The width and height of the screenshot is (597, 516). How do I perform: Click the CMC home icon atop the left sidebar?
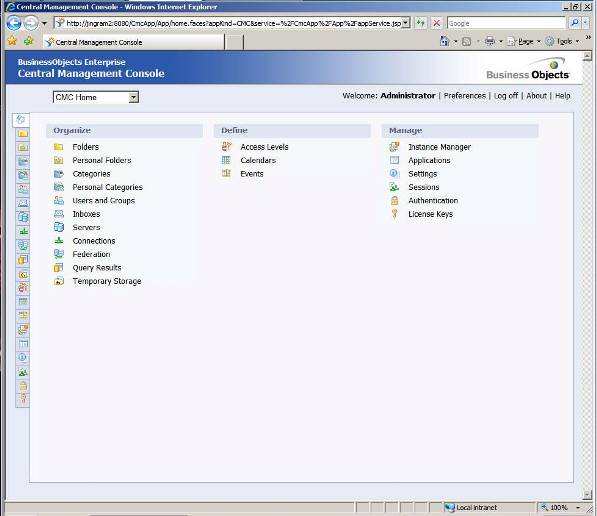pyautogui.click(x=21, y=120)
